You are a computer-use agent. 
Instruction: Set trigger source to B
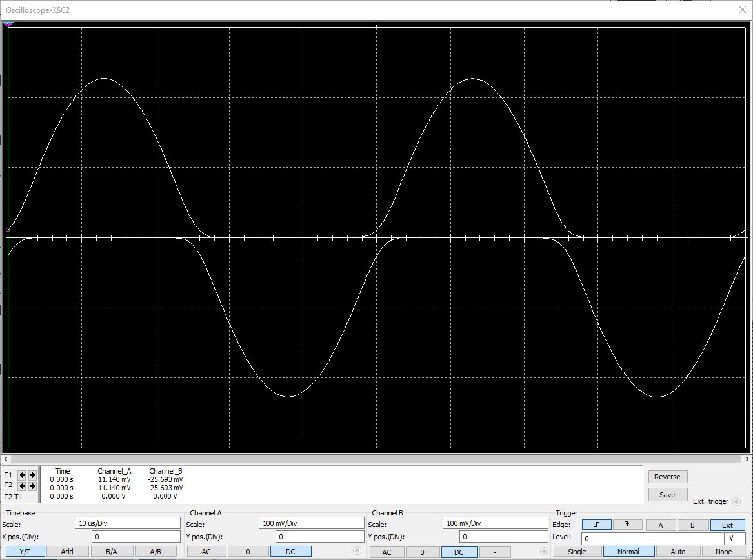(x=692, y=525)
